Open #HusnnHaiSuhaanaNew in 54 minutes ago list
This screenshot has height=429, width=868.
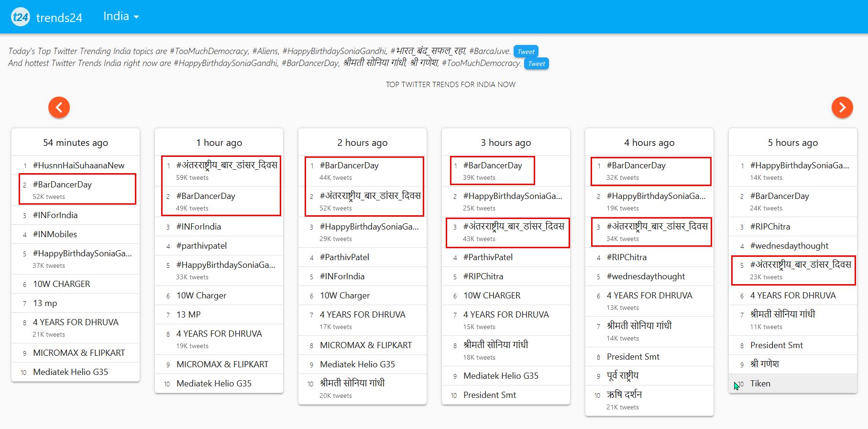point(78,165)
